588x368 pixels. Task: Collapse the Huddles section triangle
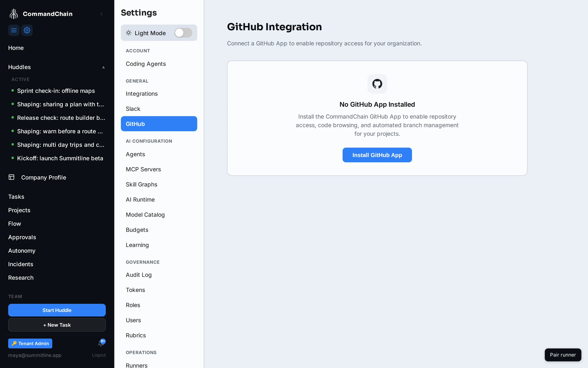(x=104, y=67)
